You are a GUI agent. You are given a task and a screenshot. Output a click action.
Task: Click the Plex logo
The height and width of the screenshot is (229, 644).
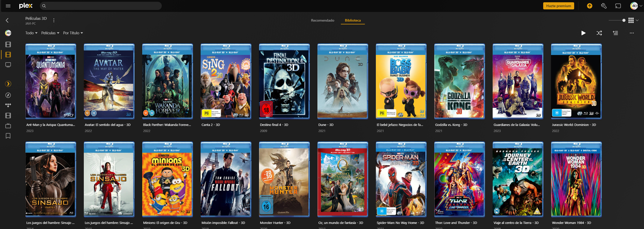click(x=26, y=6)
